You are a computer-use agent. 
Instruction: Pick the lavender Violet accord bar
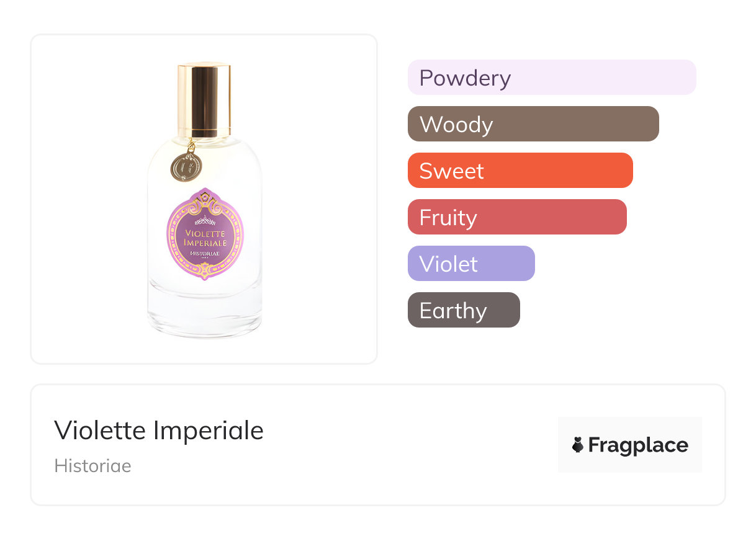[x=470, y=264]
